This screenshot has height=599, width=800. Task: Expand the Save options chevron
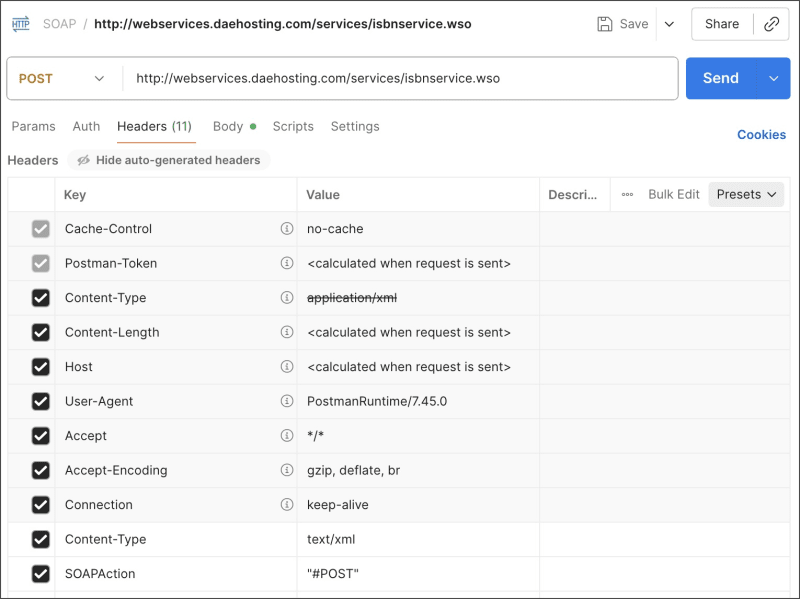tap(669, 24)
